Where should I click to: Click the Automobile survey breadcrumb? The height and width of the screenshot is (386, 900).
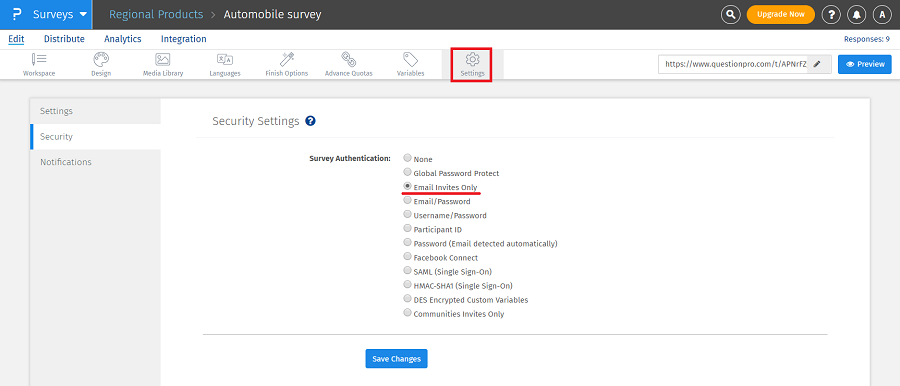tap(273, 14)
